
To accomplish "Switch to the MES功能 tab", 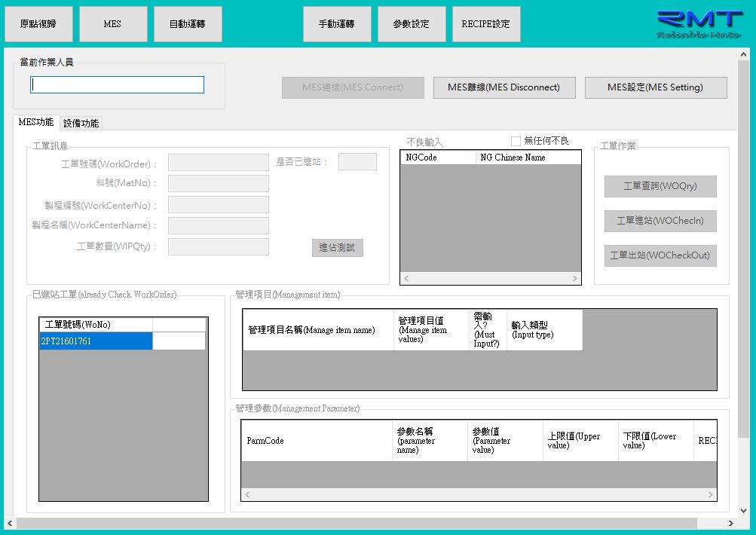I will click(36, 123).
